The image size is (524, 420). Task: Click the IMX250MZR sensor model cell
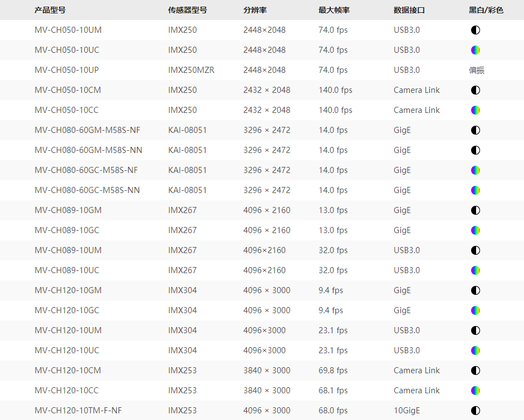[x=191, y=70]
